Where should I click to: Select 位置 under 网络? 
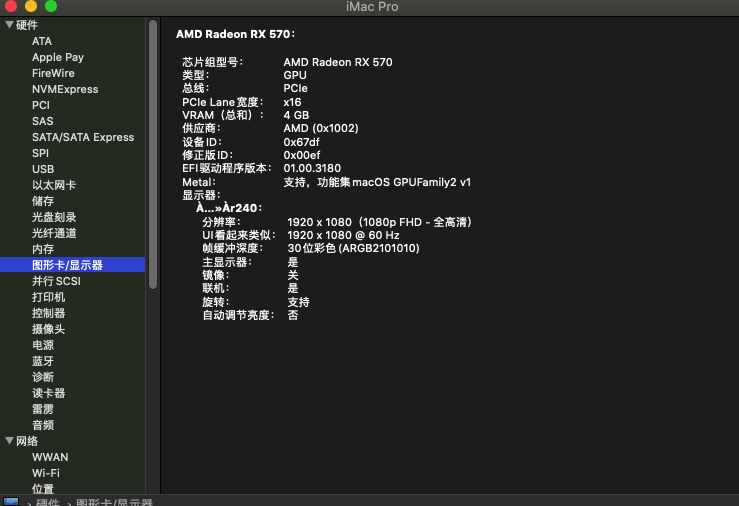click(x=43, y=489)
